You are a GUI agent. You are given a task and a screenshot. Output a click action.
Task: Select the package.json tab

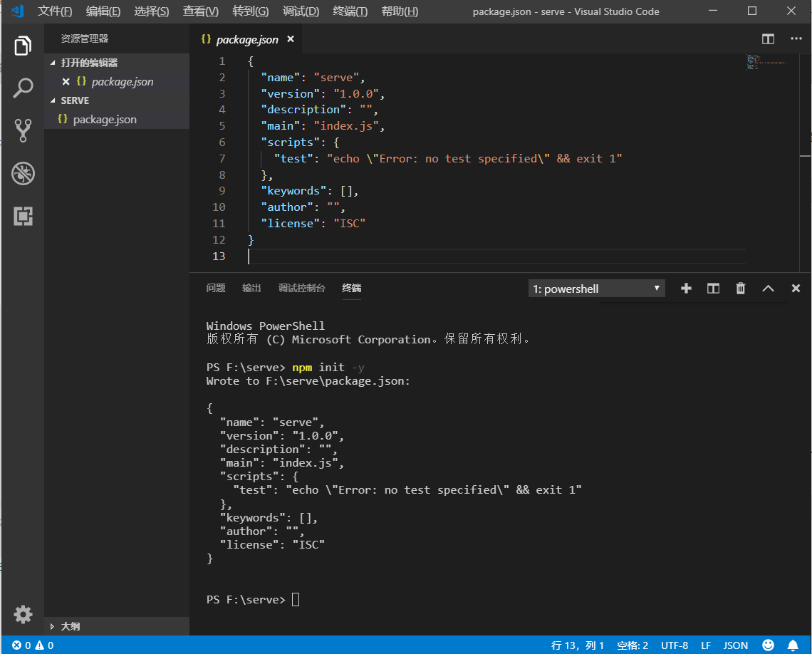pos(246,39)
